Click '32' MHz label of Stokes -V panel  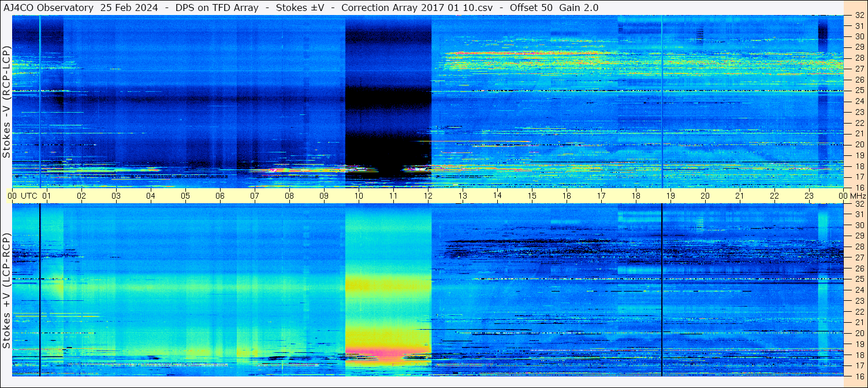pyautogui.click(x=859, y=16)
